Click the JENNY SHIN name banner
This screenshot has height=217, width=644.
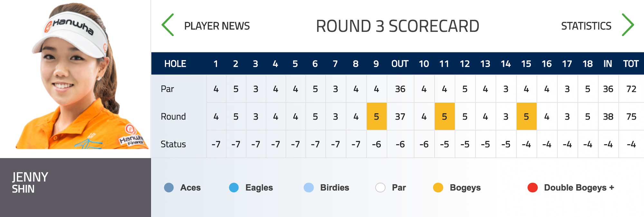click(75, 187)
